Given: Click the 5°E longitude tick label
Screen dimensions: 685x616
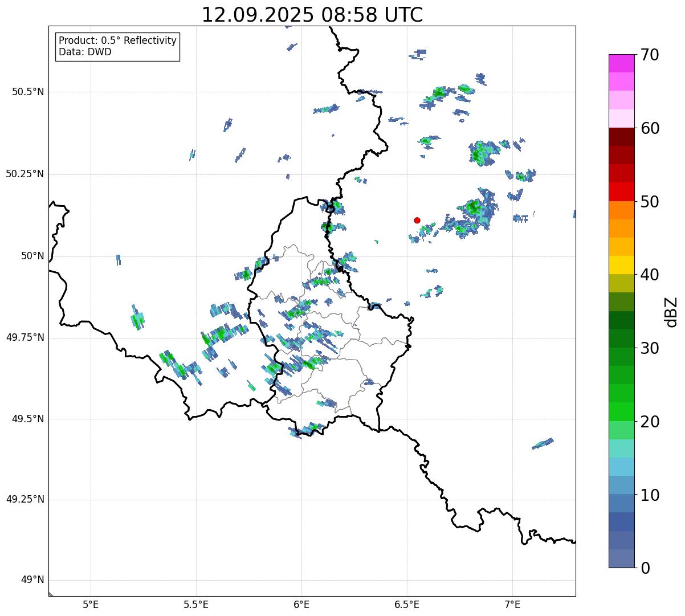Looking at the screenshot, I should coord(91,603).
